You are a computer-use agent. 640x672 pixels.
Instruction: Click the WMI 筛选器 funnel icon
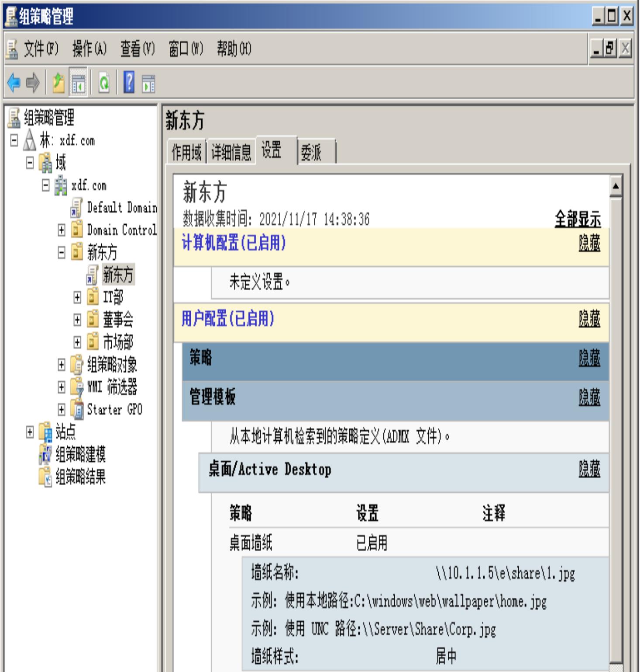77,387
